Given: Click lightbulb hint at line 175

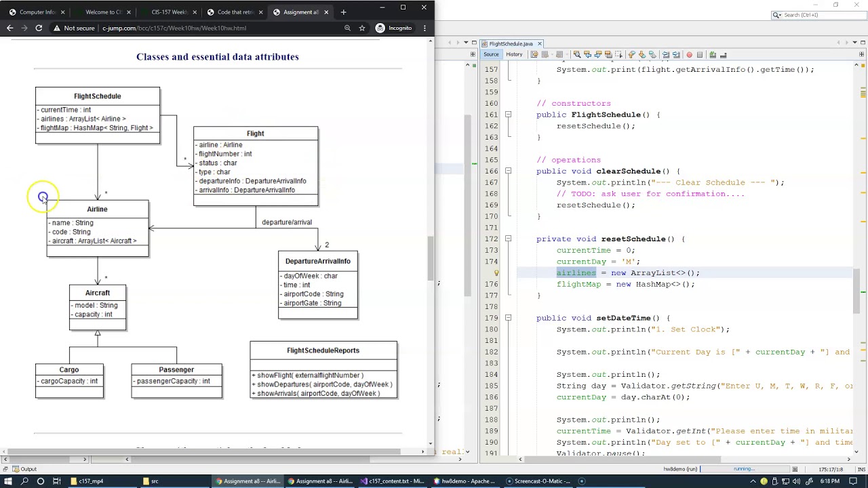Looking at the screenshot, I should coord(496,272).
